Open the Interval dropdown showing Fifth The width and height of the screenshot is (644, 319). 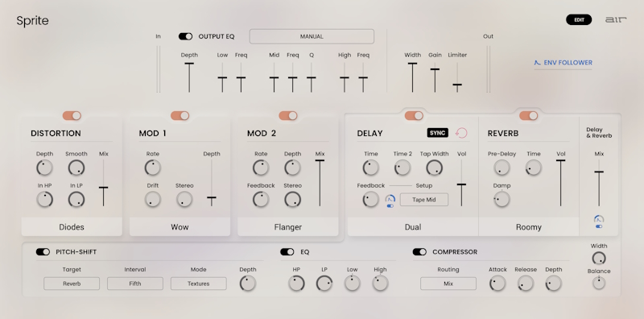coord(135,284)
